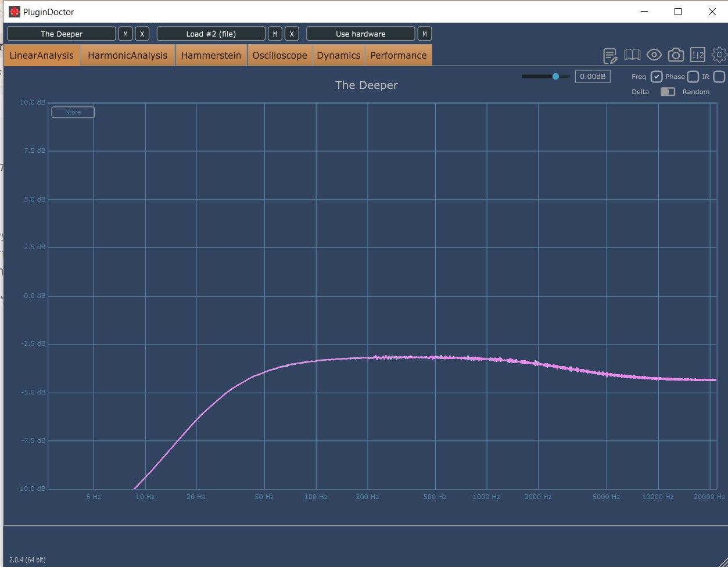Open The Deeper plugin selector
This screenshot has height=567, width=728.
[x=62, y=34]
